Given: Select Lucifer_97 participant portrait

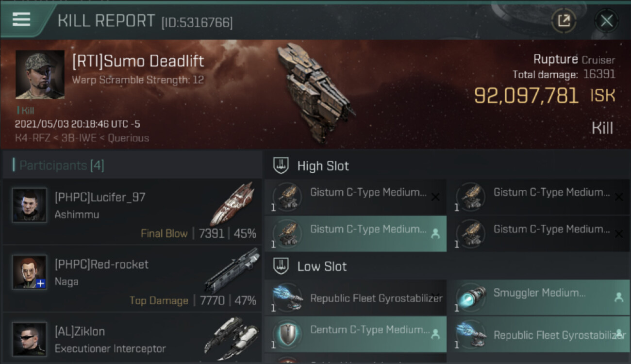Looking at the screenshot, I should (x=30, y=205).
